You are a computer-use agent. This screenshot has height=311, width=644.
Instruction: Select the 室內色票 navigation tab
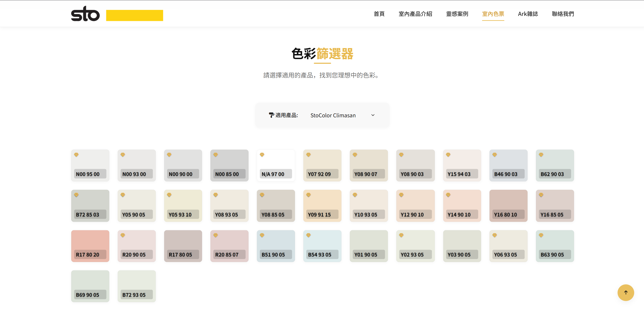493,14
